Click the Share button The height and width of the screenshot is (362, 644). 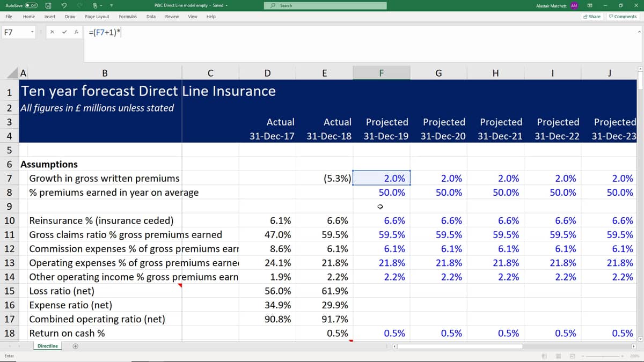coord(592,17)
